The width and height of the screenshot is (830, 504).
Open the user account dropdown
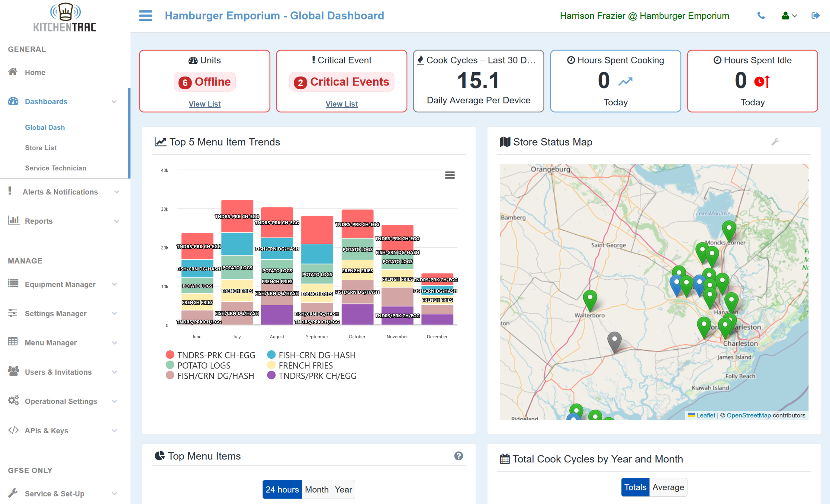(789, 16)
